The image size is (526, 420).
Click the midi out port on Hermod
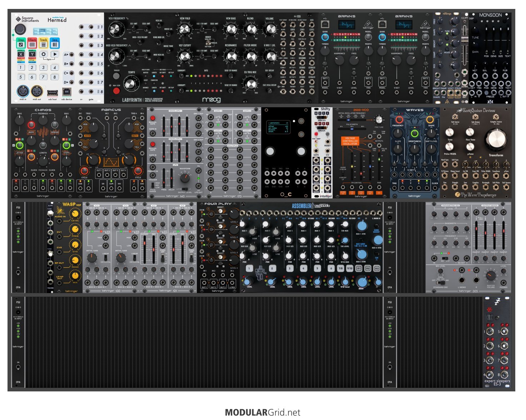click(36, 92)
